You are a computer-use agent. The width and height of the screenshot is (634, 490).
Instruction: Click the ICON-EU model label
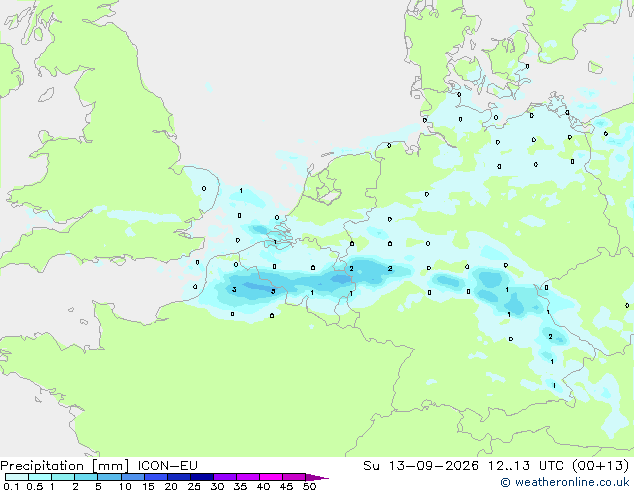(167, 465)
